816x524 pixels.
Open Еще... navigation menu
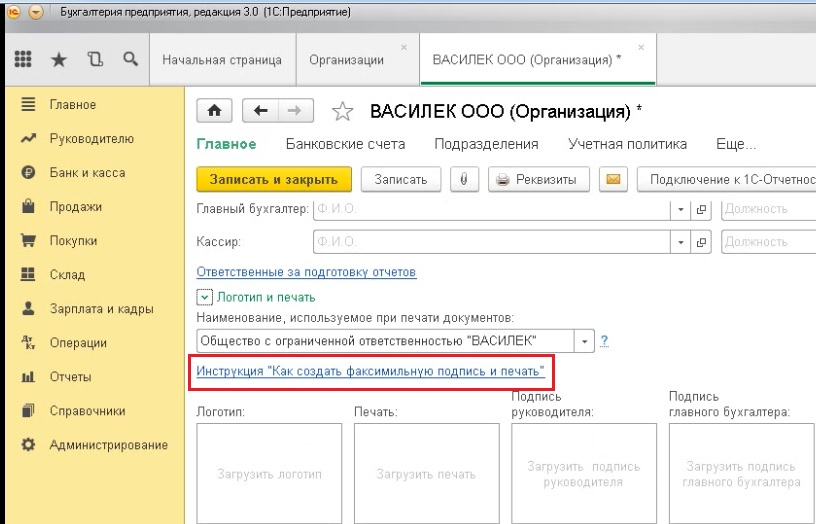click(736, 144)
